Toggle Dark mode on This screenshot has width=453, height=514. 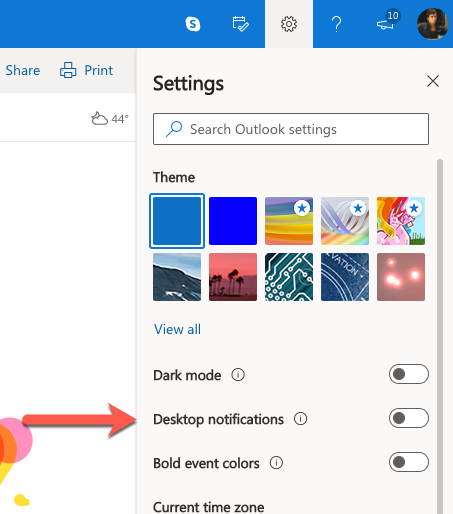coord(409,374)
